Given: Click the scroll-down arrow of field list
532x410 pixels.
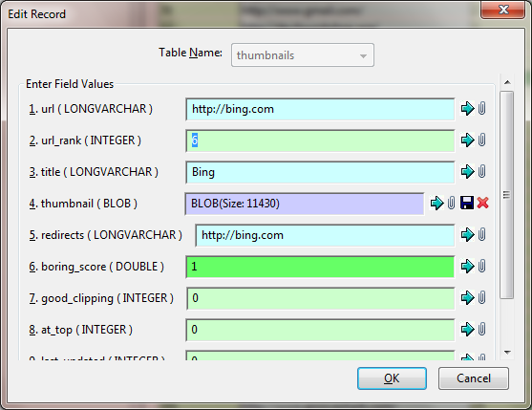Looking at the screenshot, I should tap(507, 353).
